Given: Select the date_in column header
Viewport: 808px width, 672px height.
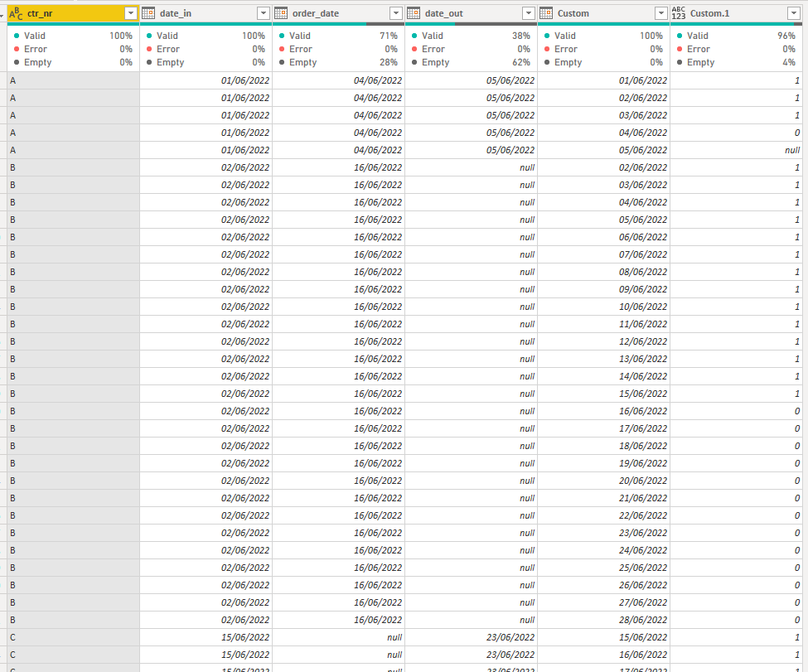Looking at the screenshot, I should point(206,13).
